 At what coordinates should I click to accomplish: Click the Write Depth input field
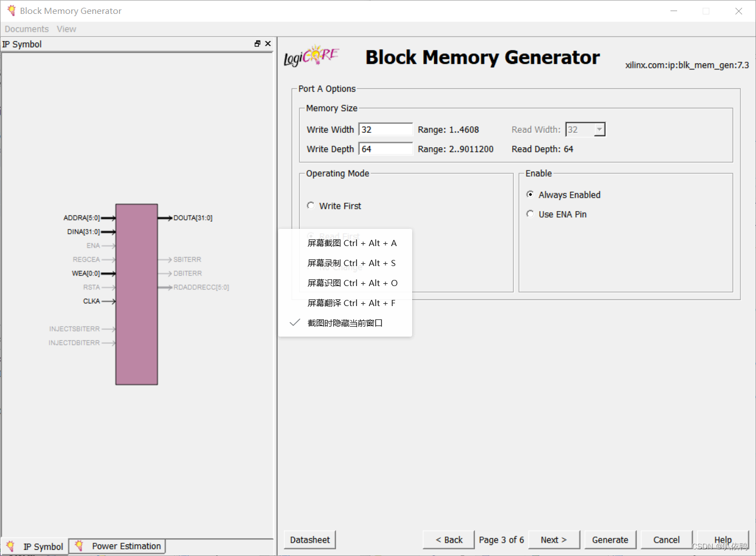(x=385, y=149)
